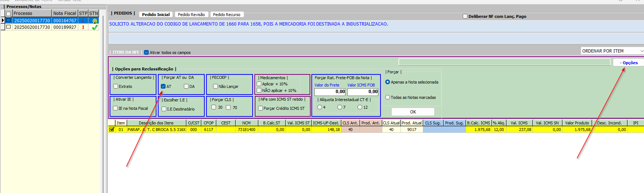Check Forçar Crédito ICMS ST
Screen dimensions: 644x193
pyautogui.click(x=261, y=108)
